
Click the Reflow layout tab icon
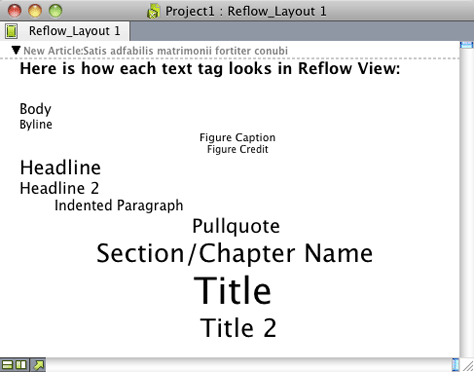11,31
